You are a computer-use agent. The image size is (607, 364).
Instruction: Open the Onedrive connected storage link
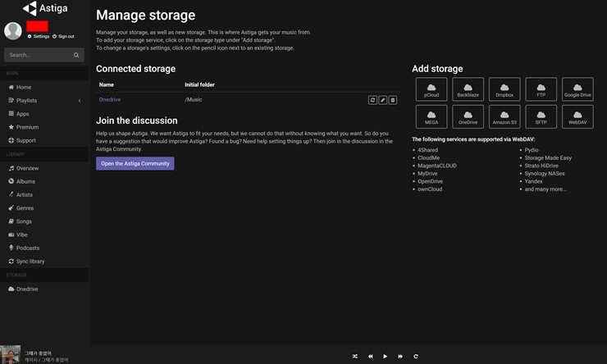click(x=110, y=99)
